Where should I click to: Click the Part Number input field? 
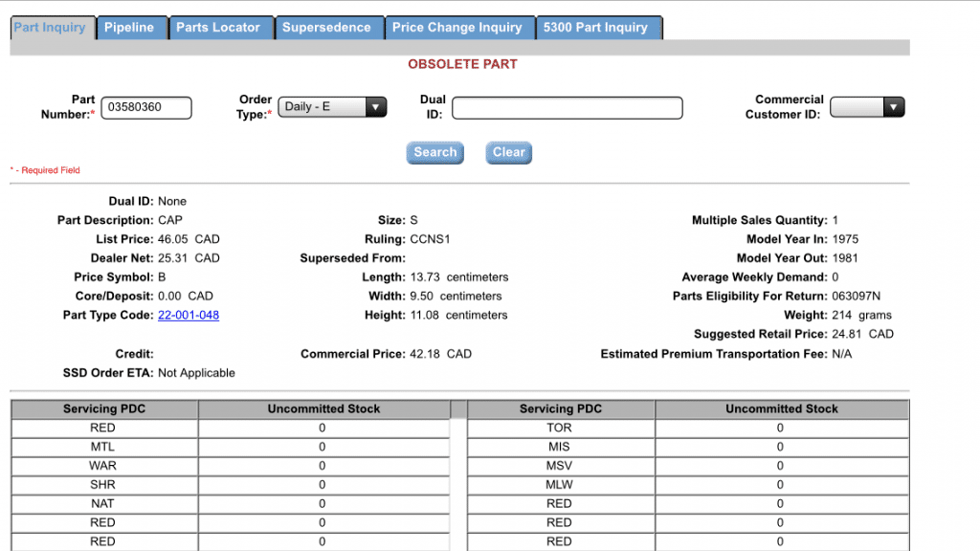[x=146, y=107]
